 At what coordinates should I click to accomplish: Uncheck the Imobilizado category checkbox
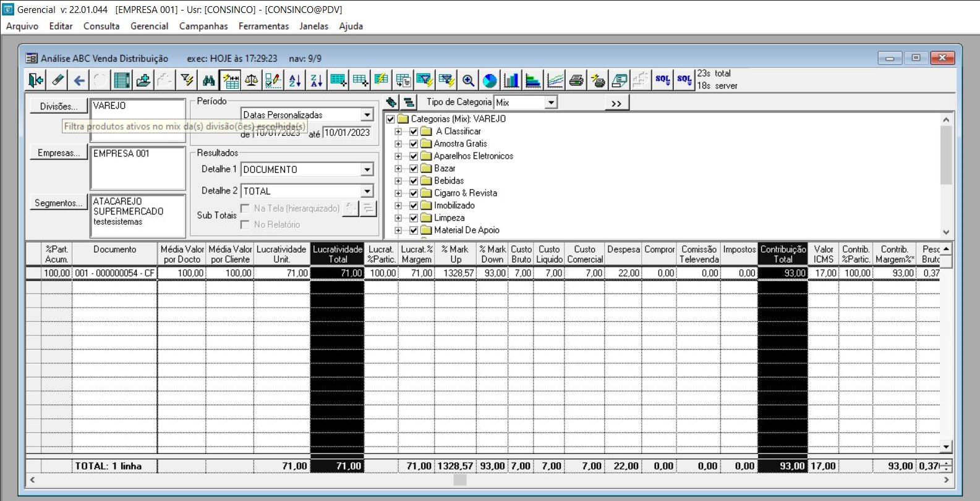tap(414, 206)
